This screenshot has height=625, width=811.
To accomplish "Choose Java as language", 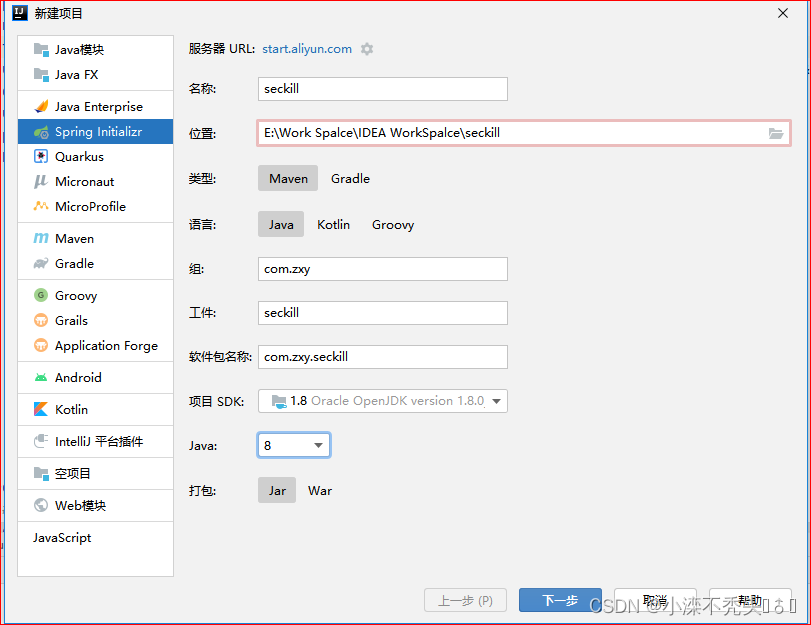I will [281, 225].
